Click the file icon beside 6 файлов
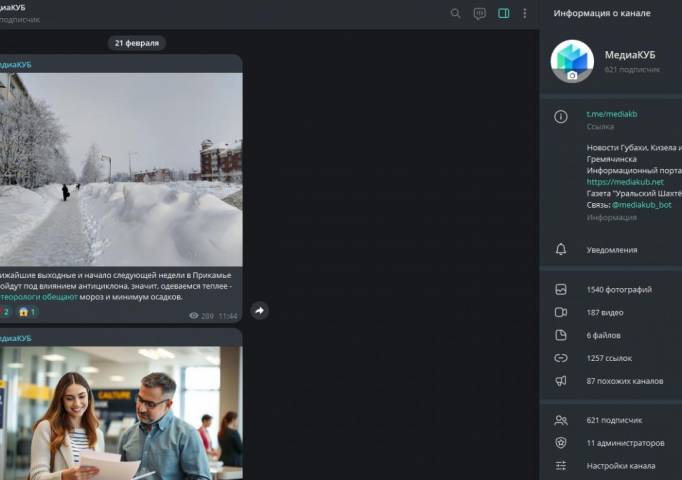This screenshot has height=480, width=682. (x=561, y=335)
